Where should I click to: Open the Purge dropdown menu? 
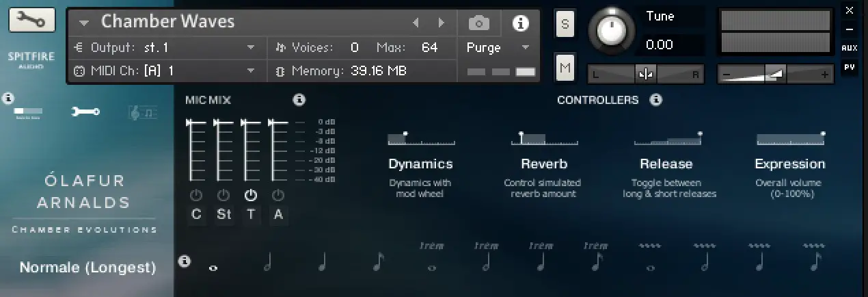pos(498,48)
